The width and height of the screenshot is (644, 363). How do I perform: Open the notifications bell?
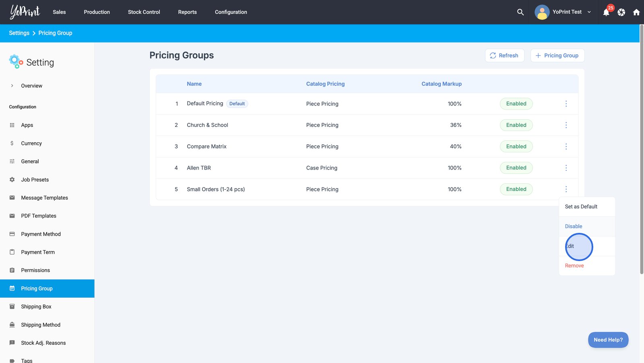606,12
